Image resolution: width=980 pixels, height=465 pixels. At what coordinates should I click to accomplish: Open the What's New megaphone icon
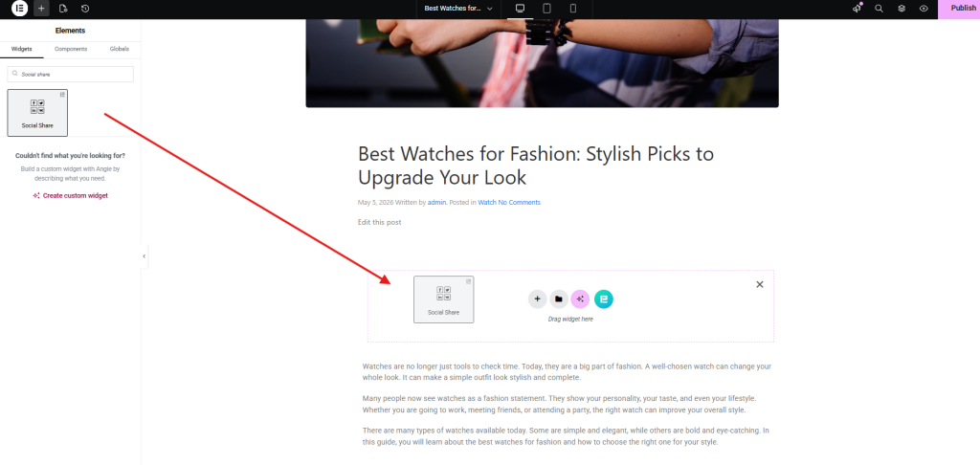click(x=857, y=9)
